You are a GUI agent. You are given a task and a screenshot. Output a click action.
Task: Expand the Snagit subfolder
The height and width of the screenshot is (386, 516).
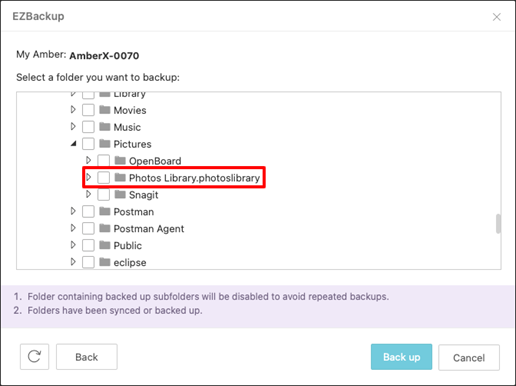(88, 194)
